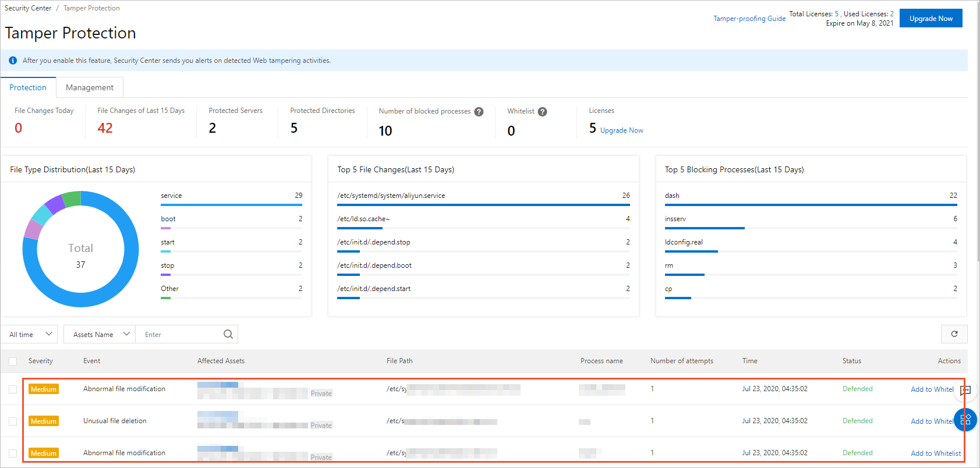
Task: Check the Unusual file deletion row
Action: coord(13,421)
